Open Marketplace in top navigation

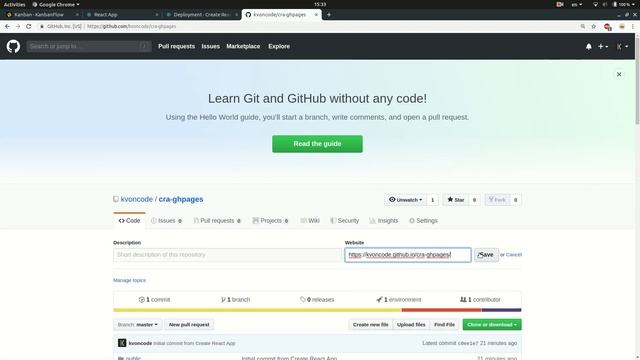coord(243,47)
